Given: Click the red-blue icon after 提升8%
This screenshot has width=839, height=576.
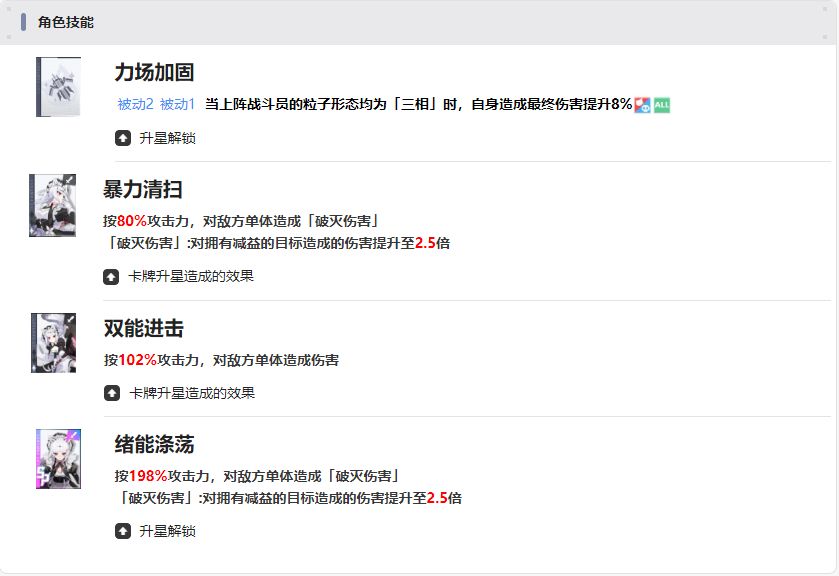Looking at the screenshot, I should click(x=643, y=105).
